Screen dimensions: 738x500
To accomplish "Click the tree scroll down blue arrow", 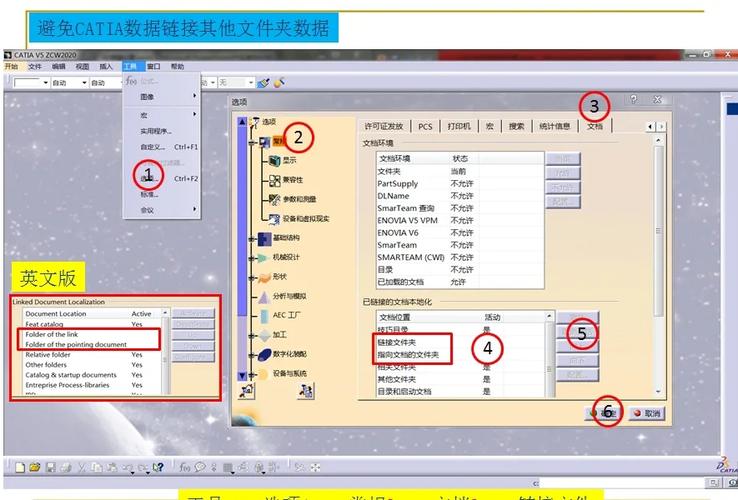I will tap(242, 376).
